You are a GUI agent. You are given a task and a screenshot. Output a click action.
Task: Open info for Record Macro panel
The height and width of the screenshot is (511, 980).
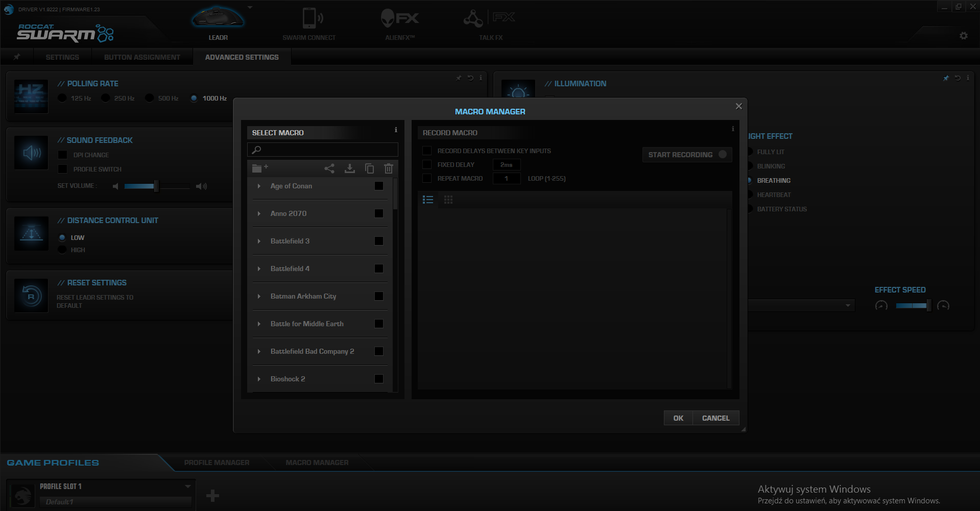click(733, 129)
